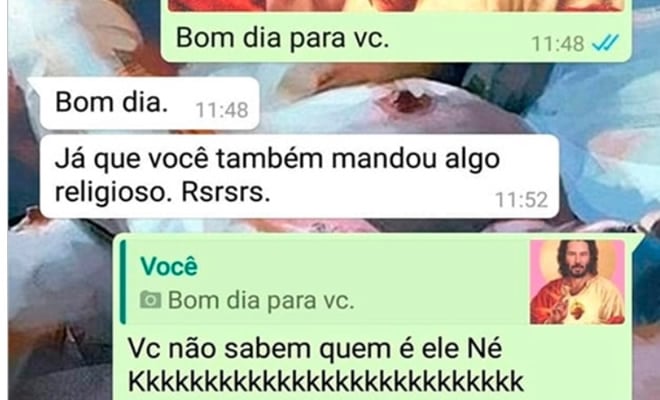
Task: Tap the 11:48 time beside the blue checks
Action: coord(558,43)
